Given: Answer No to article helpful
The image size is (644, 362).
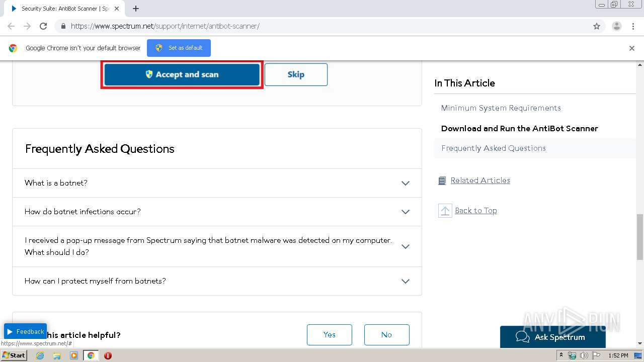Looking at the screenshot, I should [x=386, y=335].
